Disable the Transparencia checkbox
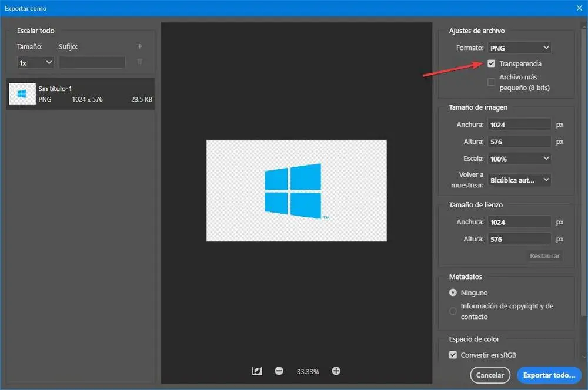 pos(491,63)
